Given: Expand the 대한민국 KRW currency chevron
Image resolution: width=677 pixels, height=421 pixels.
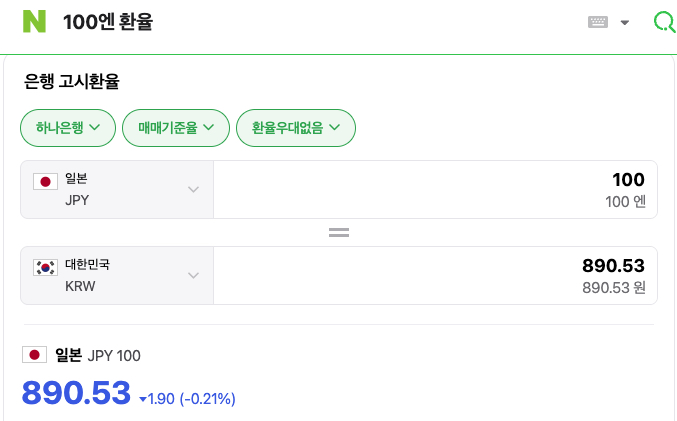Looking at the screenshot, I should pos(193,275).
